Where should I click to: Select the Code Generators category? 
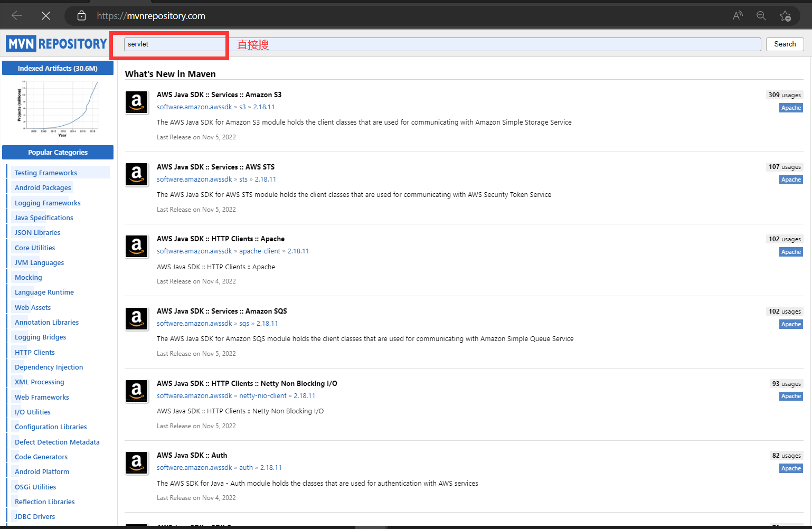[41, 457]
